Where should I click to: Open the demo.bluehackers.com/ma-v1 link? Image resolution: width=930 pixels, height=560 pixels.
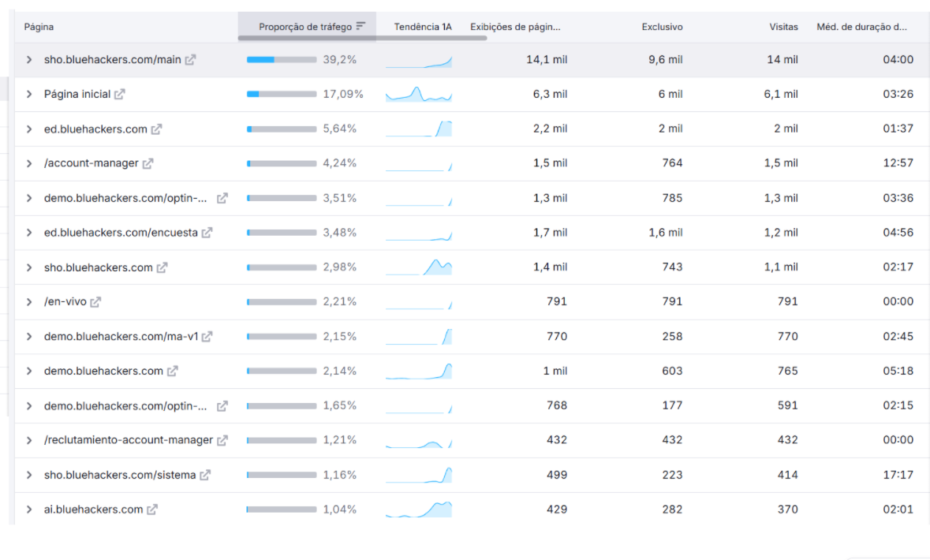121,336
